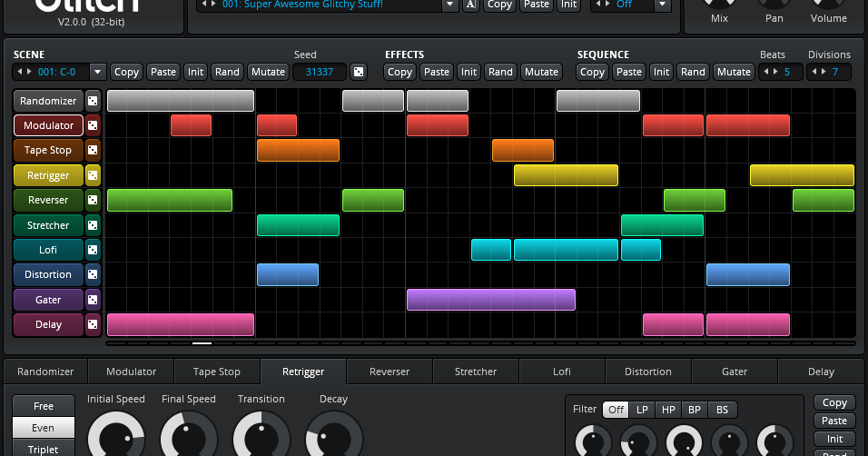
Task: Toggle the Tape Stop effect row button
Action: tap(48, 150)
